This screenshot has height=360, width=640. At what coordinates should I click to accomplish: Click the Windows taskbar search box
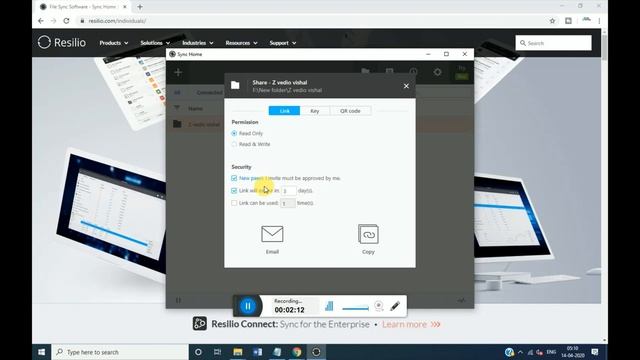120,352
